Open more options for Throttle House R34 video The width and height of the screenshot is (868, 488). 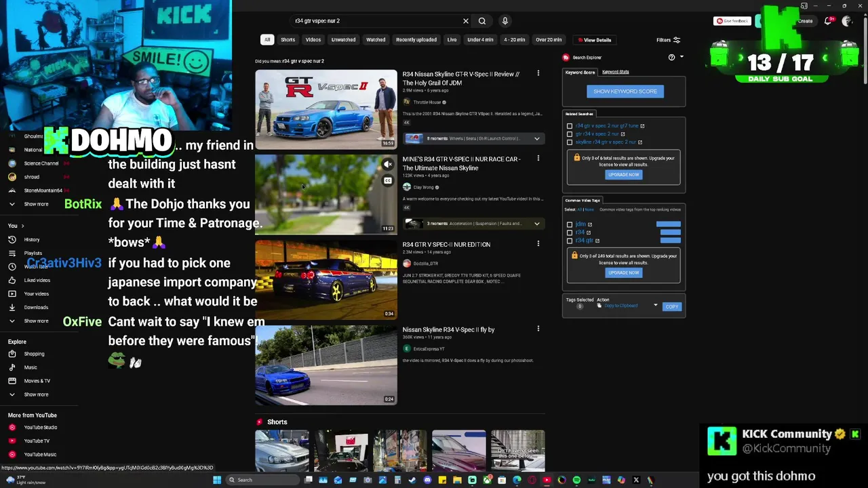click(538, 73)
